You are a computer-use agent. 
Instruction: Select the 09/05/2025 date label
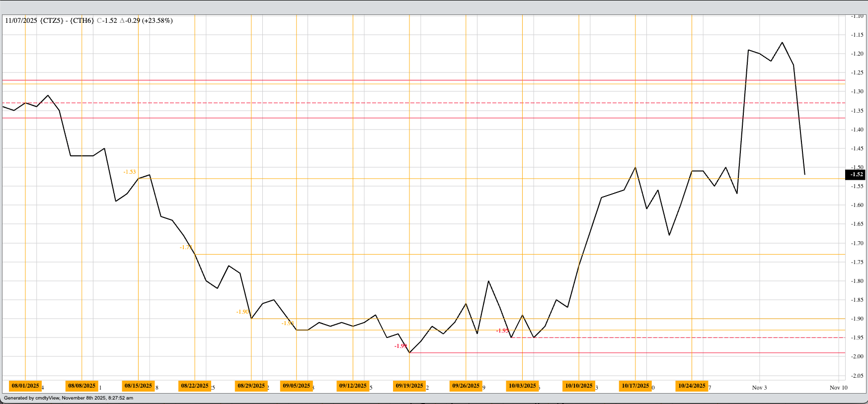296,386
